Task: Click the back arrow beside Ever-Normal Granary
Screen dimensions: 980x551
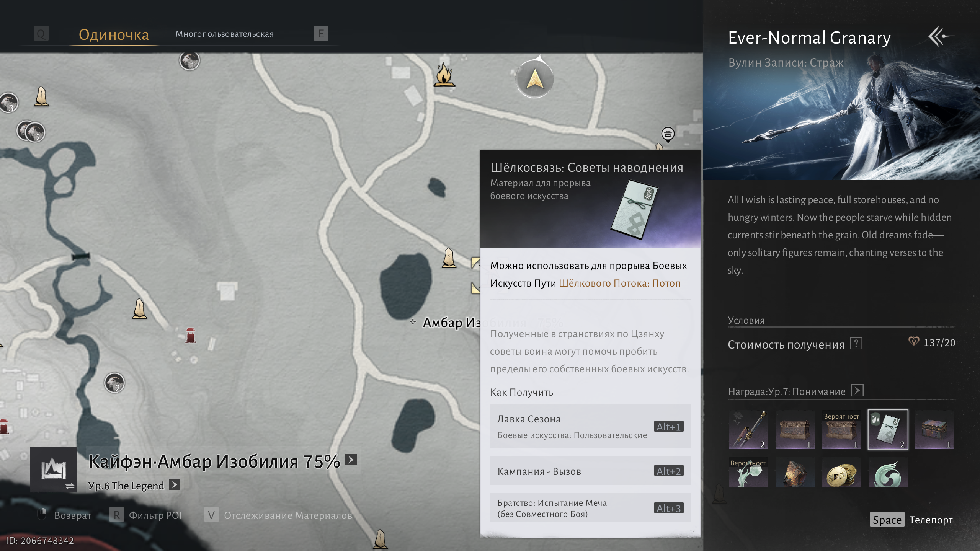Action: coord(941,37)
